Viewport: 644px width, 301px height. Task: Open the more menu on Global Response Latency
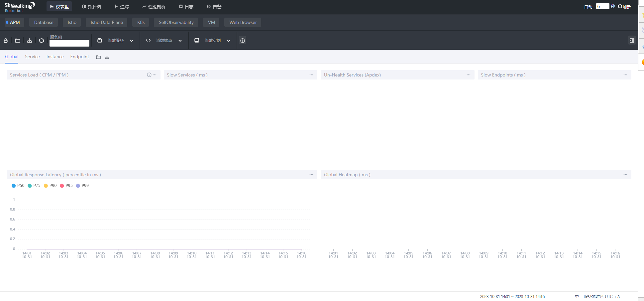click(311, 175)
